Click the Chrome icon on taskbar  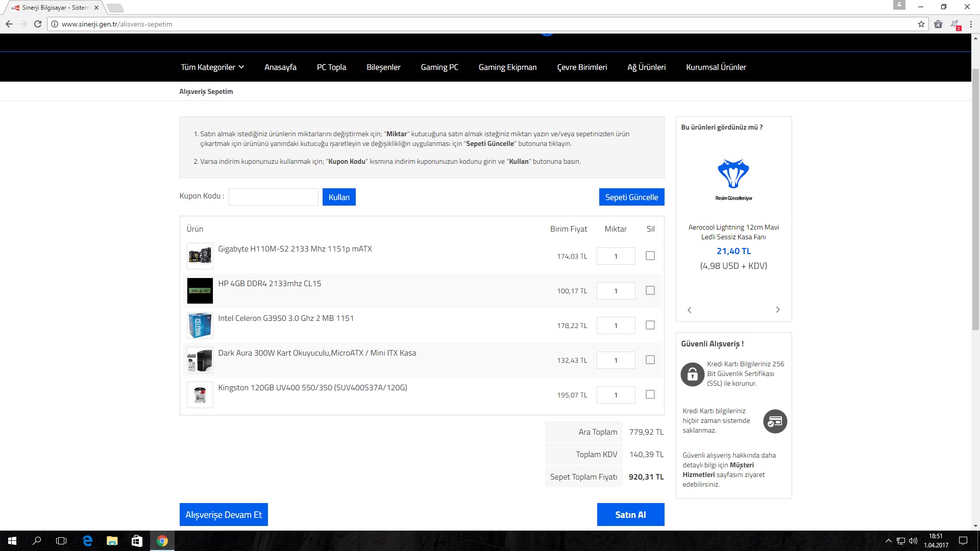pos(162,541)
